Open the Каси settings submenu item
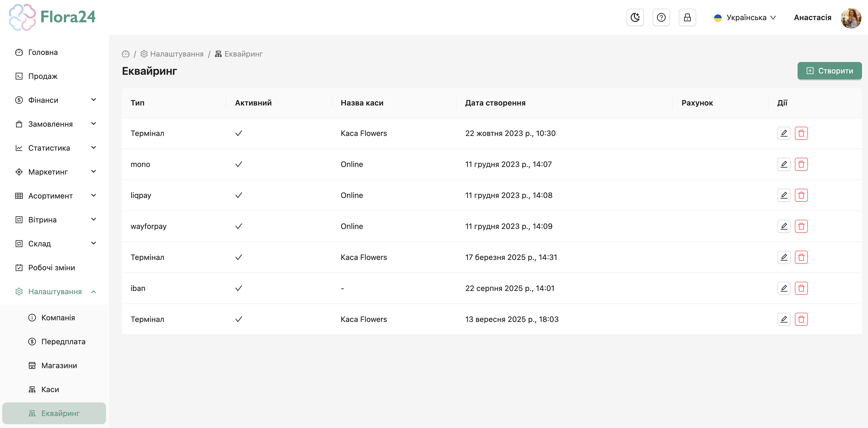The height and width of the screenshot is (428, 868). [x=50, y=390]
